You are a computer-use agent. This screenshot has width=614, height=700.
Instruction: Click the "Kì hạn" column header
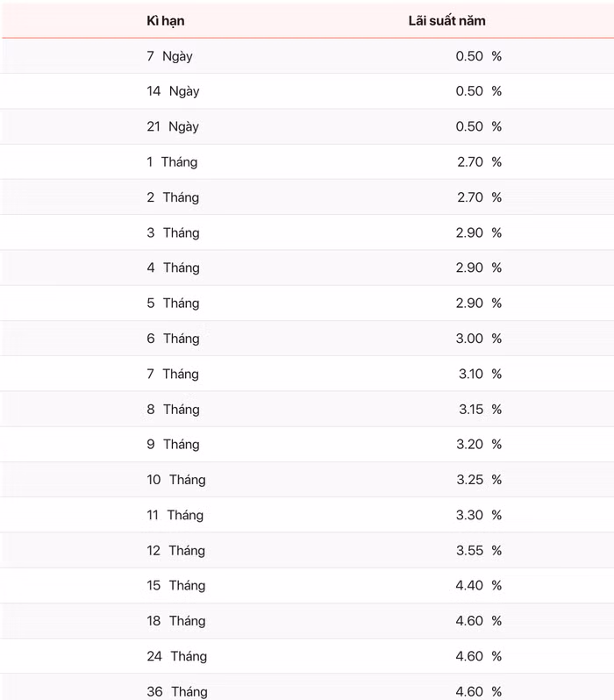(x=166, y=21)
